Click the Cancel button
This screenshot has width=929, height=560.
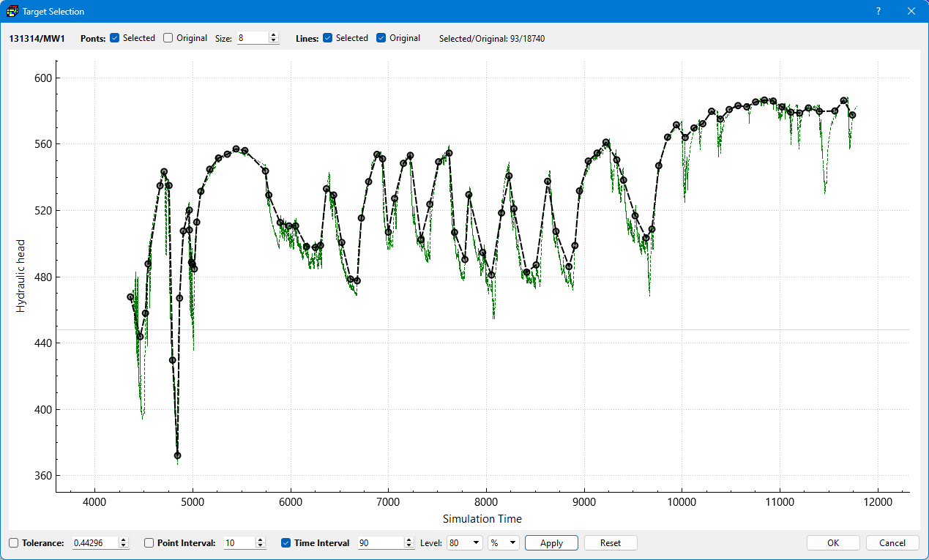[892, 543]
